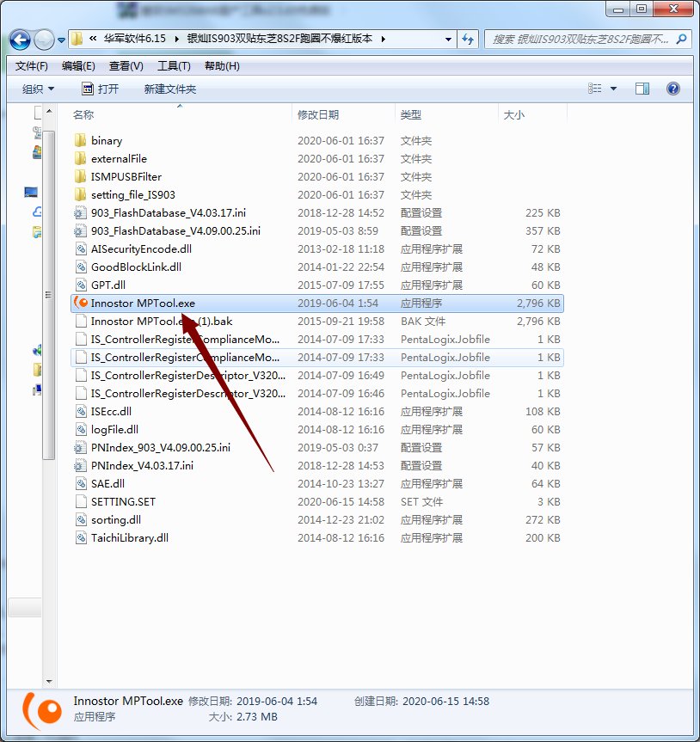
Task: Click the large Innostor icon in the details pane
Action: tap(41, 710)
